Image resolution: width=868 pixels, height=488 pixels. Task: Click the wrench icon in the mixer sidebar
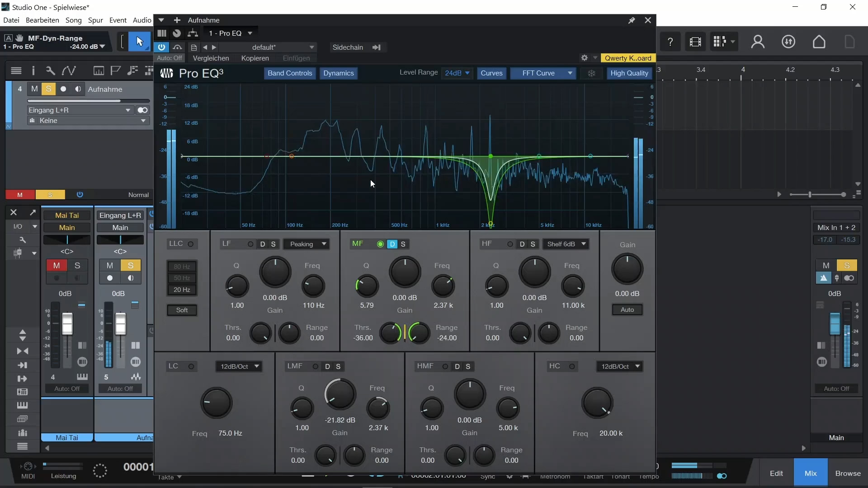22,240
